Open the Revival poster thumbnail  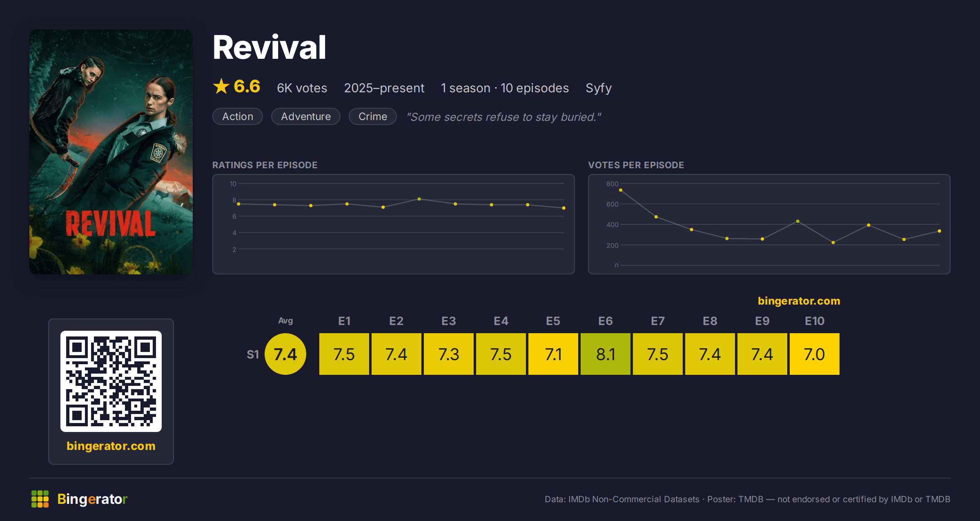pyautogui.click(x=111, y=152)
